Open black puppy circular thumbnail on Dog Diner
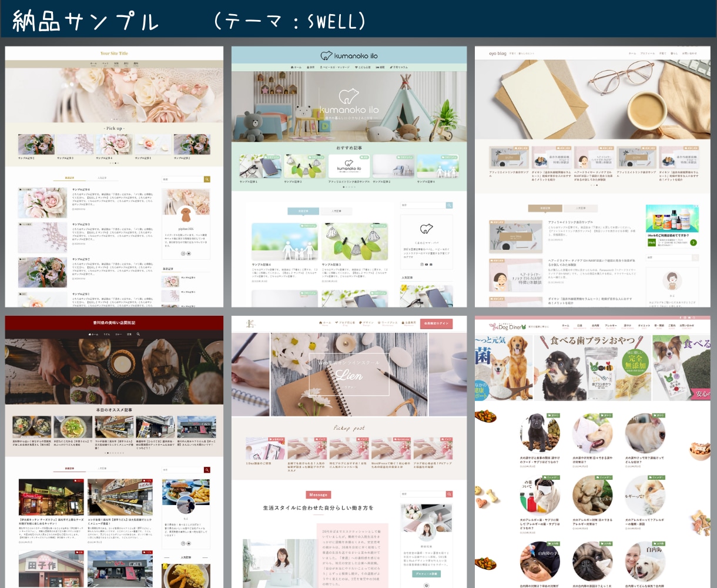The height and width of the screenshot is (588, 717). click(x=540, y=433)
